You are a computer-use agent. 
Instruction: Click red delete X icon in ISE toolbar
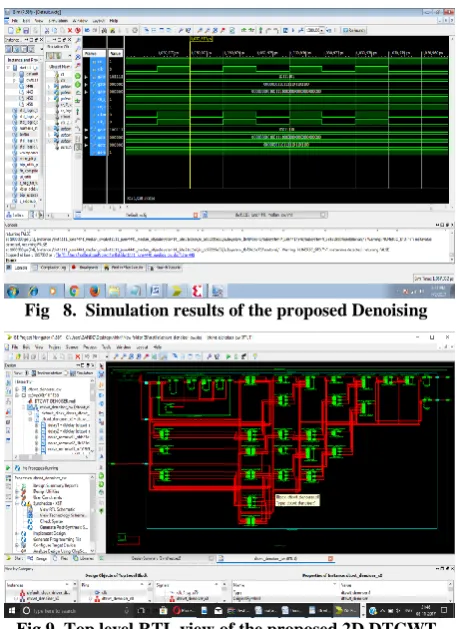77,356
